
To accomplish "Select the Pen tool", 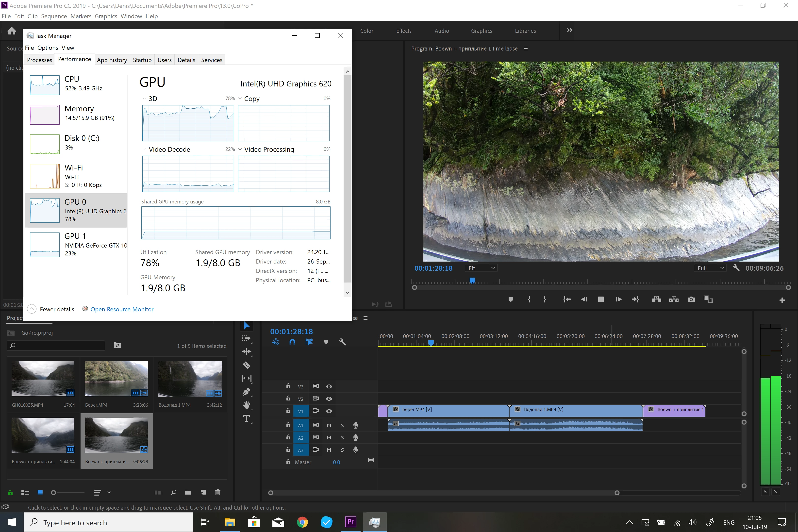I will pyautogui.click(x=246, y=392).
